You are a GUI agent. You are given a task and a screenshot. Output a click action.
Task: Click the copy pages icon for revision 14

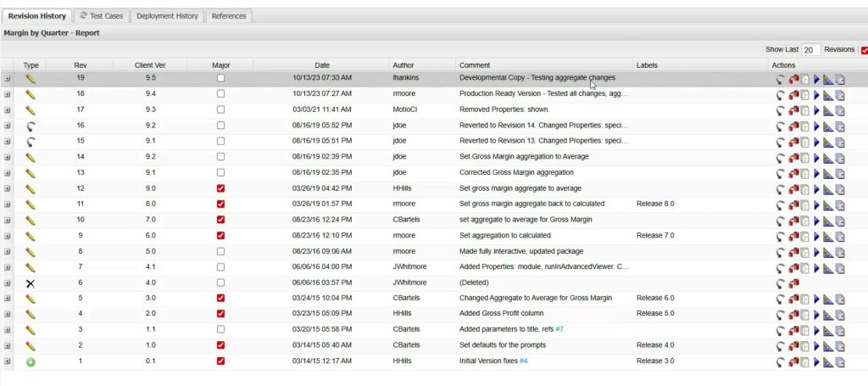pos(840,159)
